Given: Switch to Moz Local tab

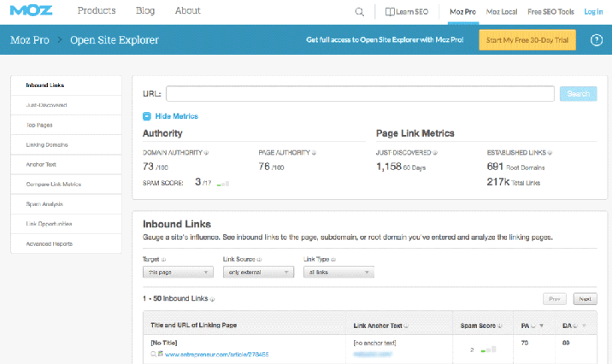Looking at the screenshot, I should [502, 12].
